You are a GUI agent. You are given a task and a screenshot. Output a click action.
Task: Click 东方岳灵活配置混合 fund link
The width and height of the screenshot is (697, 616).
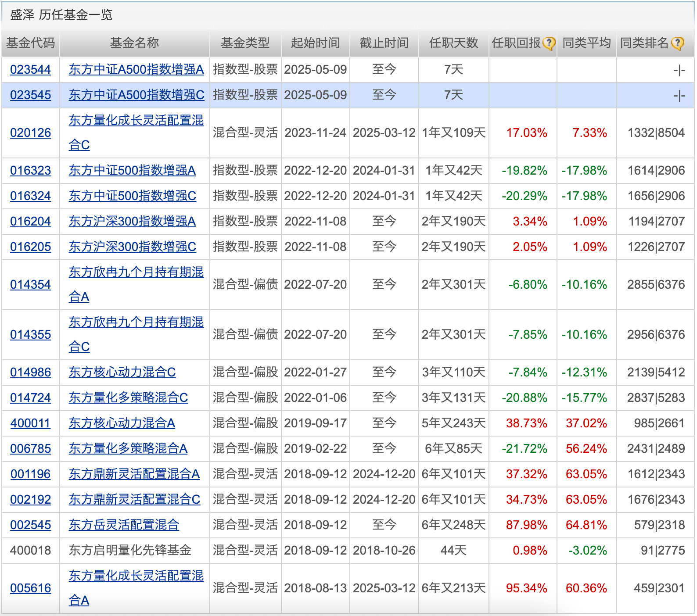(x=124, y=525)
